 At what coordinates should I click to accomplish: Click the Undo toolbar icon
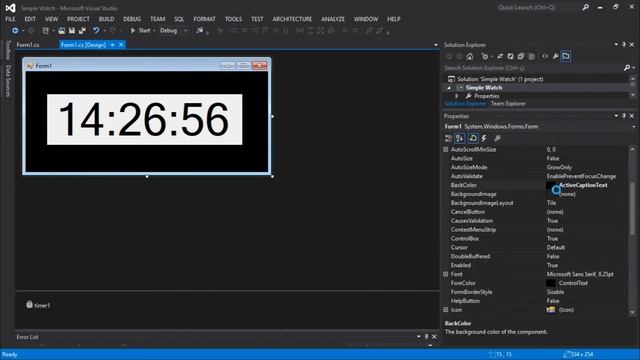point(96,31)
